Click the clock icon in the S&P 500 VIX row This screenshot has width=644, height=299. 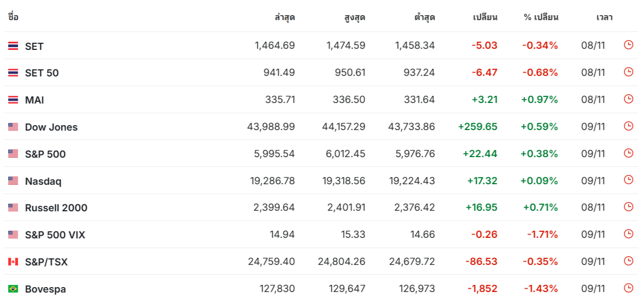tap(628, 234)
